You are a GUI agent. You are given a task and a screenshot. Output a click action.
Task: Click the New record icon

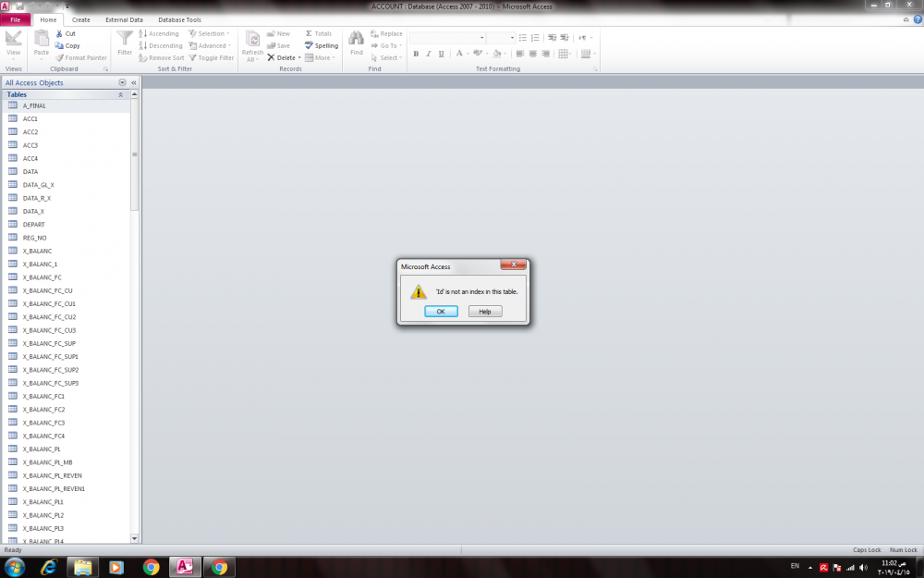(271, 33)
